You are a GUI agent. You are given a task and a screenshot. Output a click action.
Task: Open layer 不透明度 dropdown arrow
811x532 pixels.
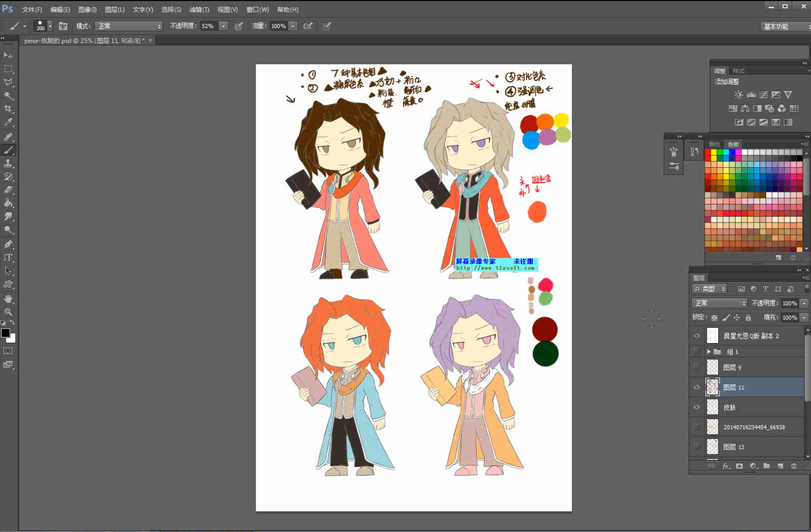(x=804, y=303)
